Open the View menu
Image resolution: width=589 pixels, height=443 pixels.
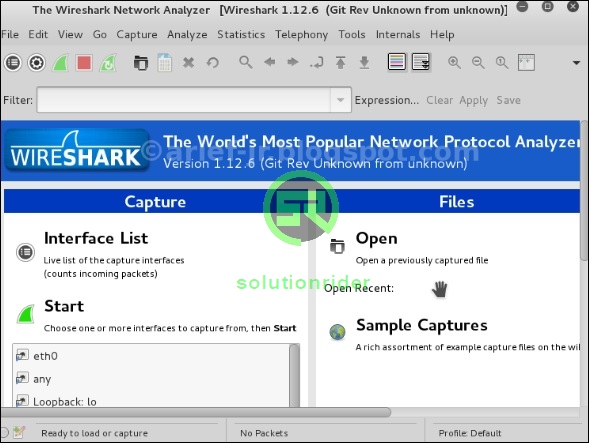pyautogui.click(x=70, y=34)
